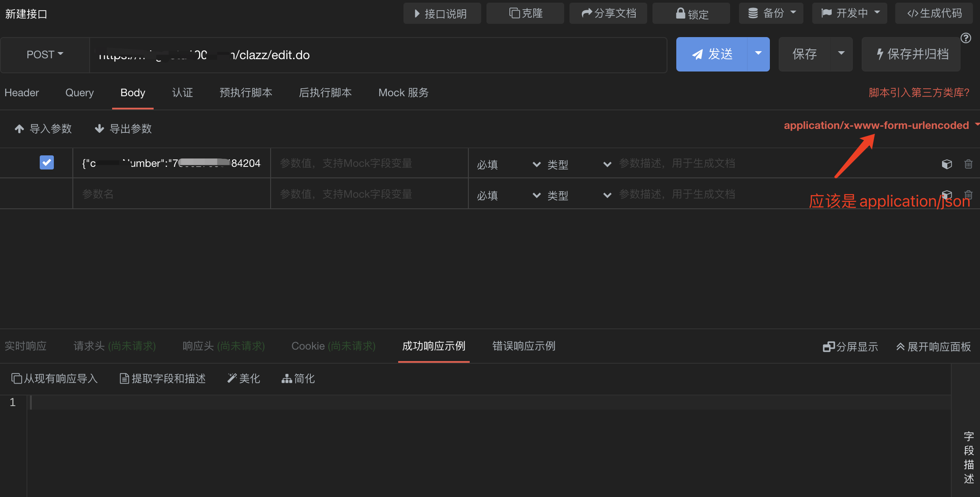Screen dimensions: 980x497
Task: Generate code with 生成代码
Action: [934, 14]
